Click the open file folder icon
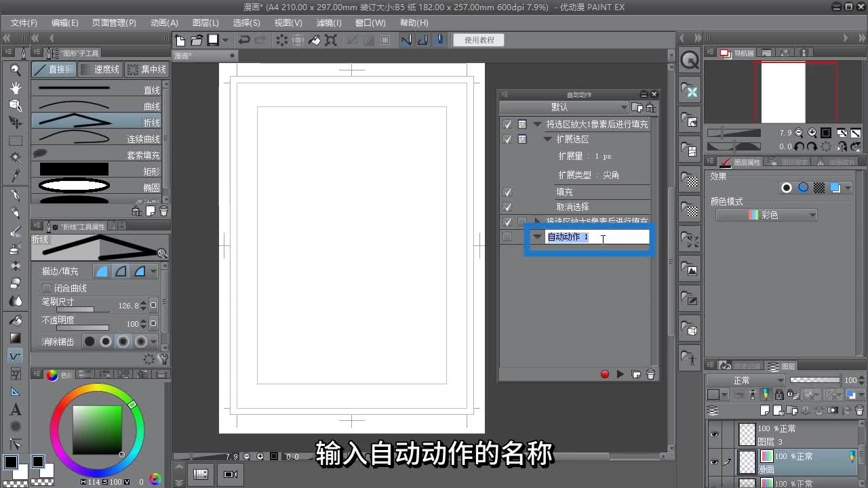868x488 pixels. (197, 40)
